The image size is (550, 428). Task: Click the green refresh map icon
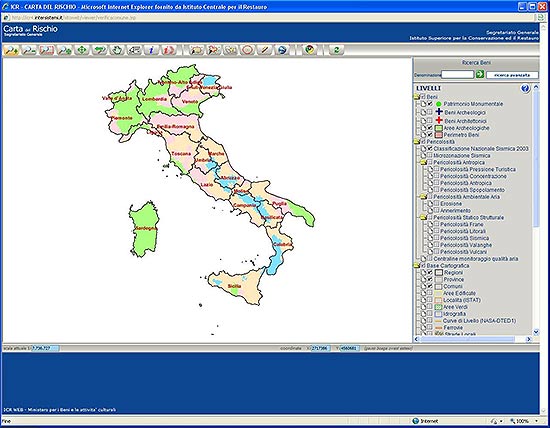coord(336,50)
